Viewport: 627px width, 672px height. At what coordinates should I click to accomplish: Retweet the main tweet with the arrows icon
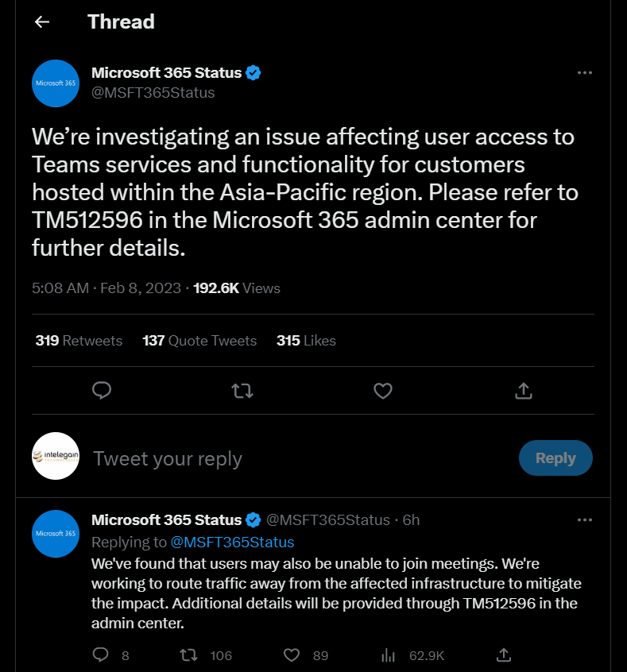[242, 391]
